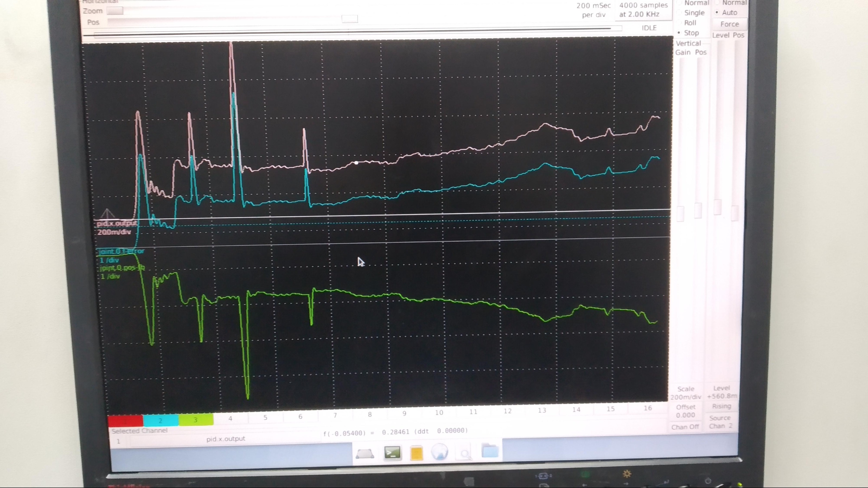This screenshot has width=868, height=488.
Task: Launch the web browser globe icon
Action: (439, 452)
